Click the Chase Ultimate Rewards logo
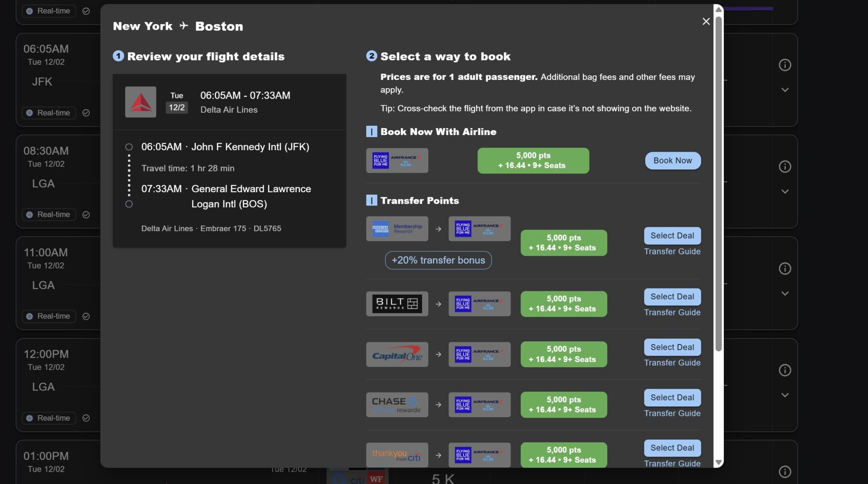 [x=397, y=405]
